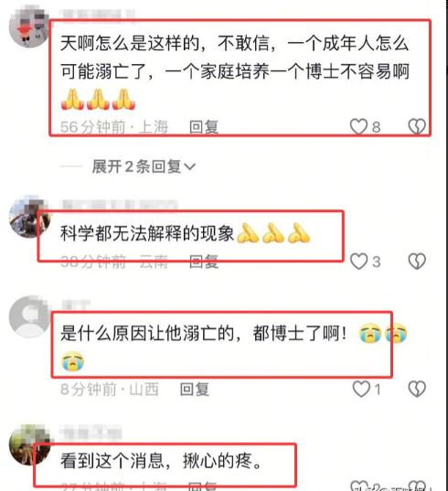Reply to the 云南 comment
This screenshot has width=448, height=491.
tap(204, 262)
